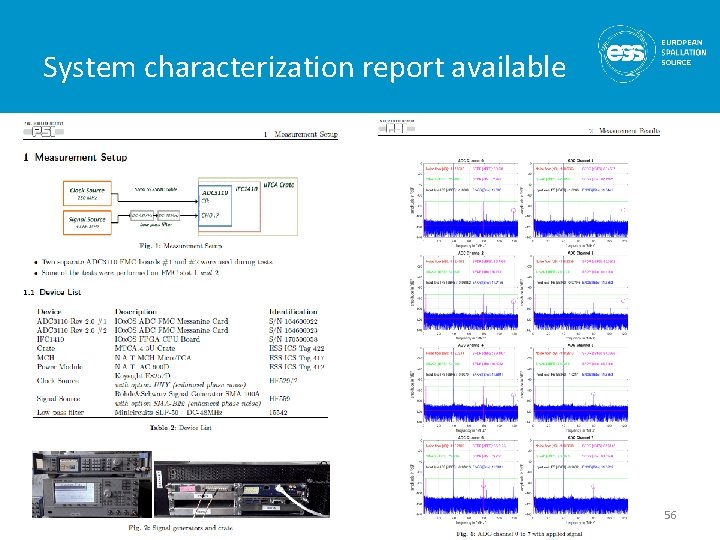Screen dimensions: 720x540
Task: Select the bullet about tests on FMC slot 1 and 2
Action: [x=129, y=272]
